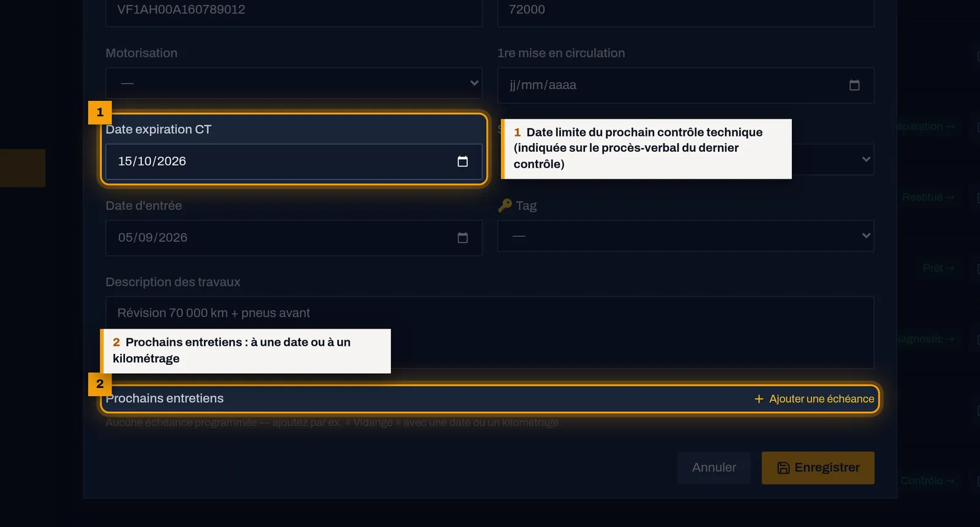The image size is (980, 527).
Task: Click the plus icon beside Ajouter une échéance
Action: click(x=759, y=399)
